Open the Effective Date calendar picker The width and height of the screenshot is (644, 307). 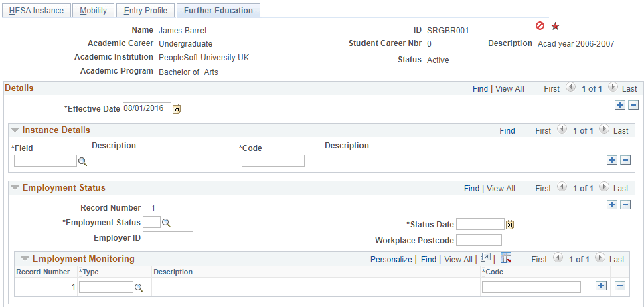click(x=177, y=109)
